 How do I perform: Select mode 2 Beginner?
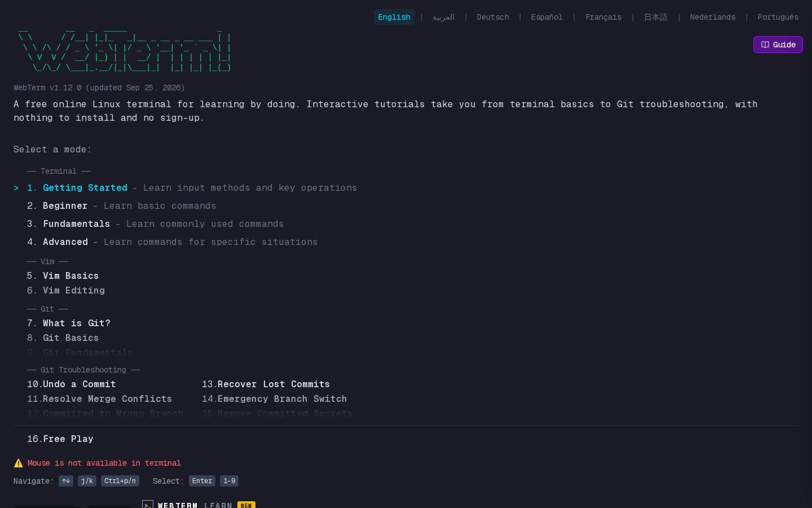tap(121, 205)
